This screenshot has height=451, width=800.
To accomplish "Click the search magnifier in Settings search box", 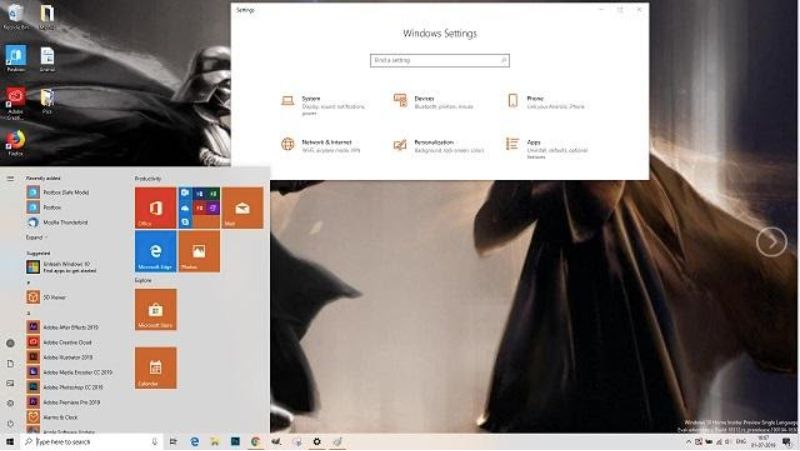I will click(x=504, y=60).
